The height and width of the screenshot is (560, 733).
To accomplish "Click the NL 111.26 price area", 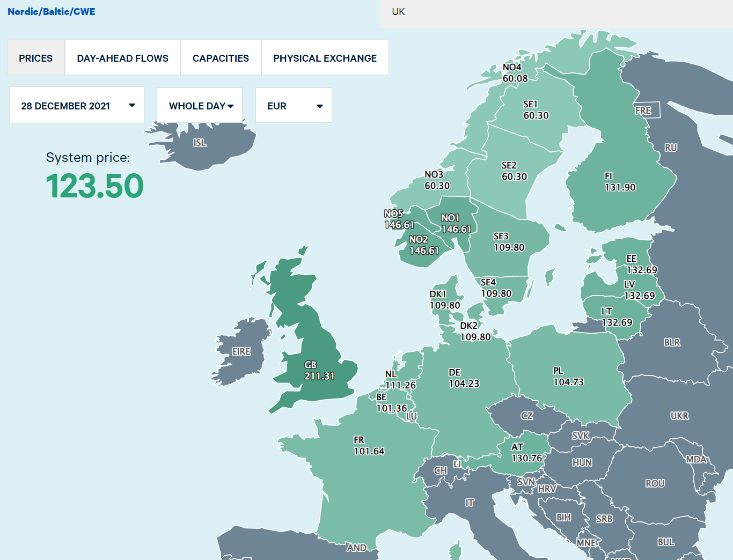I will coord(400,380).
